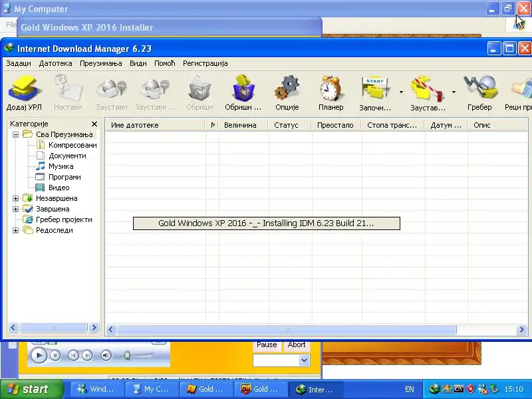Click the Започн... start queue icon
The height and width of the screenshot is (399, 532).
click(375, 92)
